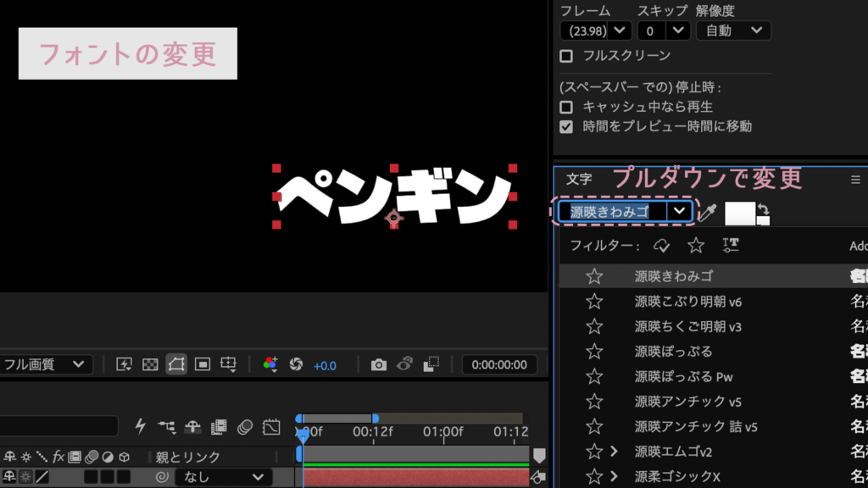
Task: Take a snapshot with camera icon
Action: (x=379, y=364)
